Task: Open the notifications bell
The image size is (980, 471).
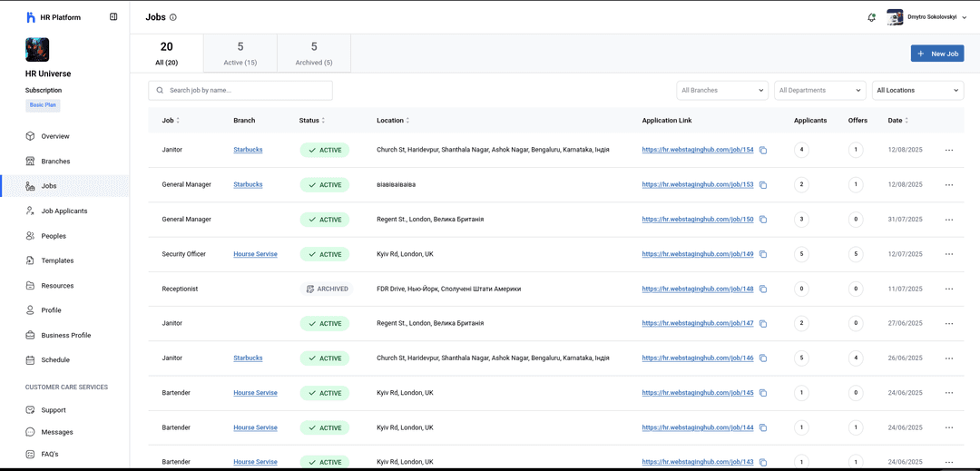Action: click(x=871, y=17)
